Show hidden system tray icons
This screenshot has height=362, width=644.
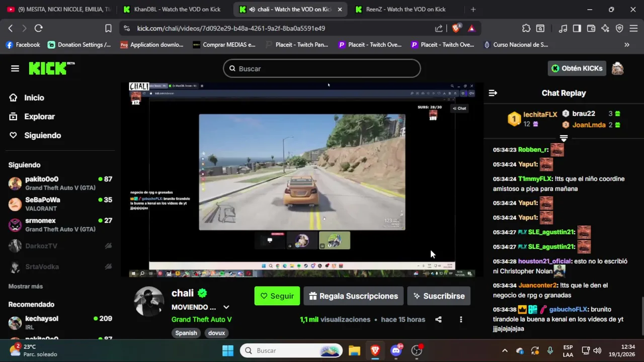tap(505, 350)
